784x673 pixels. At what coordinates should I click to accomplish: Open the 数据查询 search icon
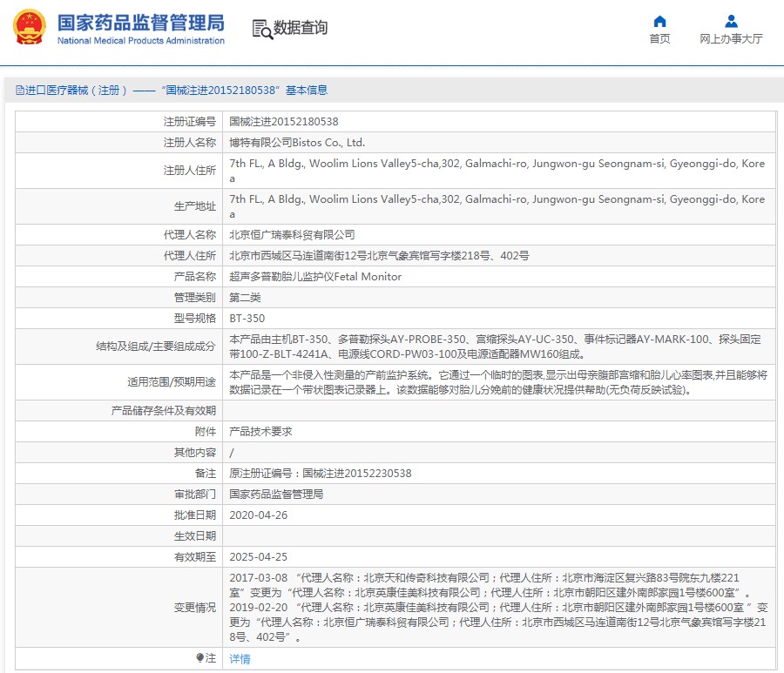point(262,29)
